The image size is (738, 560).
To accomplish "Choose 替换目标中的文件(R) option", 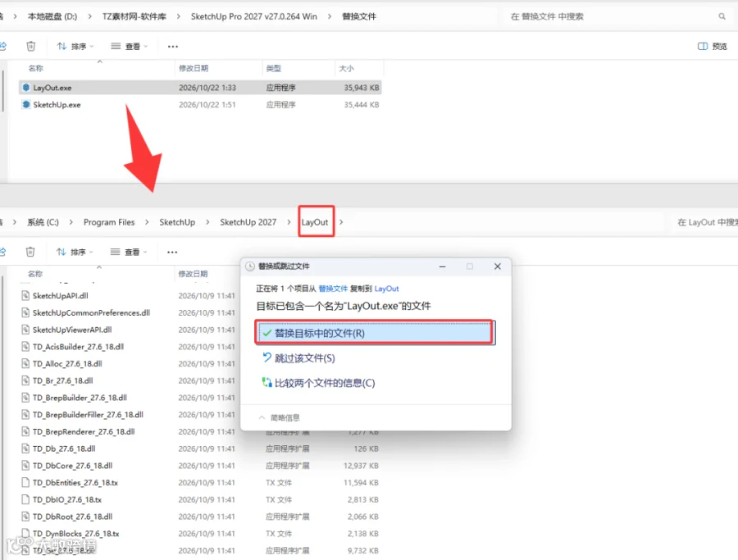I will click(x=375, y=333).
